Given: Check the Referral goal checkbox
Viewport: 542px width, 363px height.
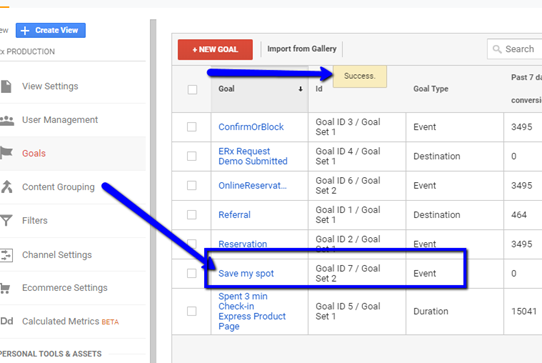Looking at the screenshot, I should pos(192,215).
